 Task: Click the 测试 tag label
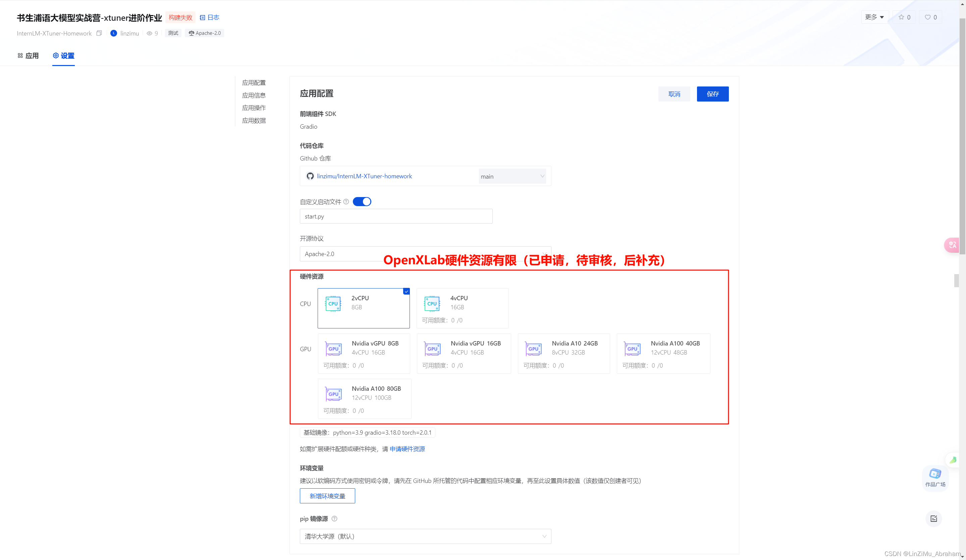(173, 33)
